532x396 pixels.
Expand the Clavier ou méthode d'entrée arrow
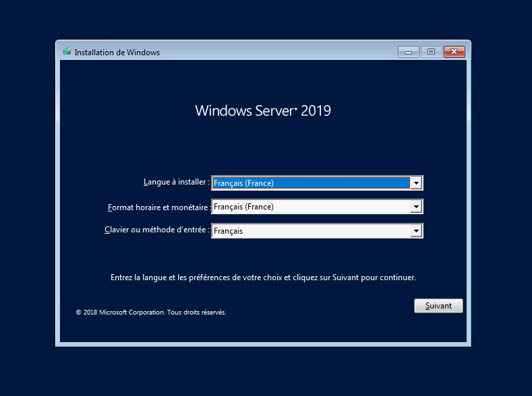point(416,231)
